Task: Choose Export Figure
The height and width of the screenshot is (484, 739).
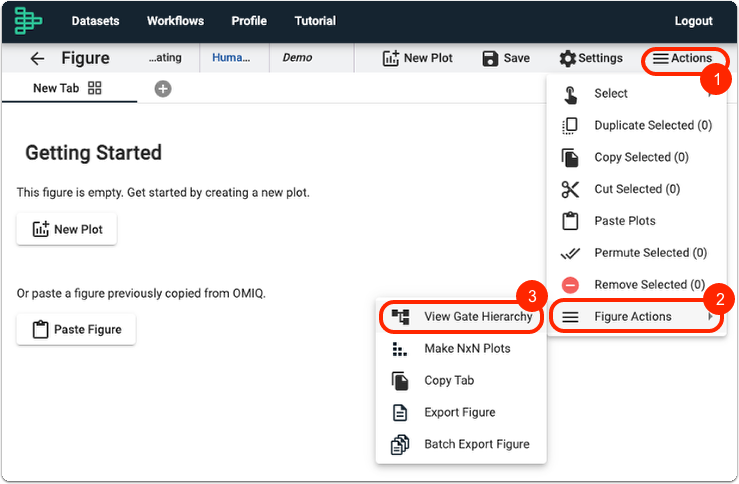Action: [x=460, y=412]
